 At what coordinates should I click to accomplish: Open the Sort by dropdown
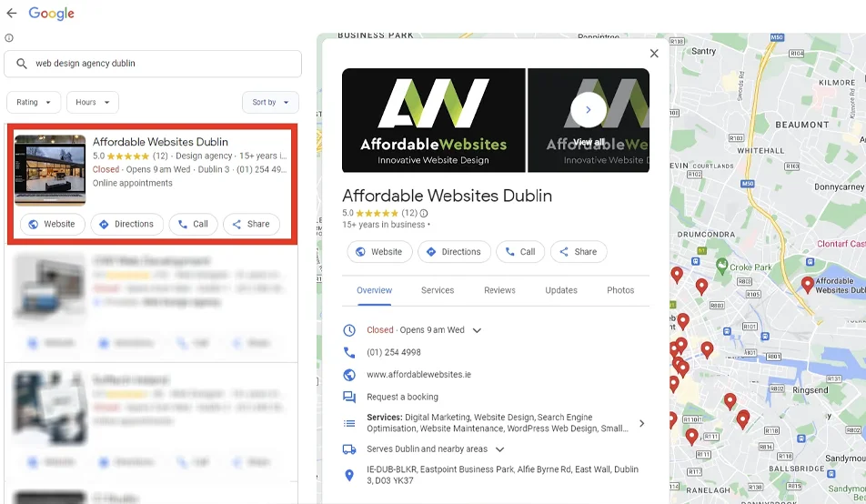[x=271, y=102]
